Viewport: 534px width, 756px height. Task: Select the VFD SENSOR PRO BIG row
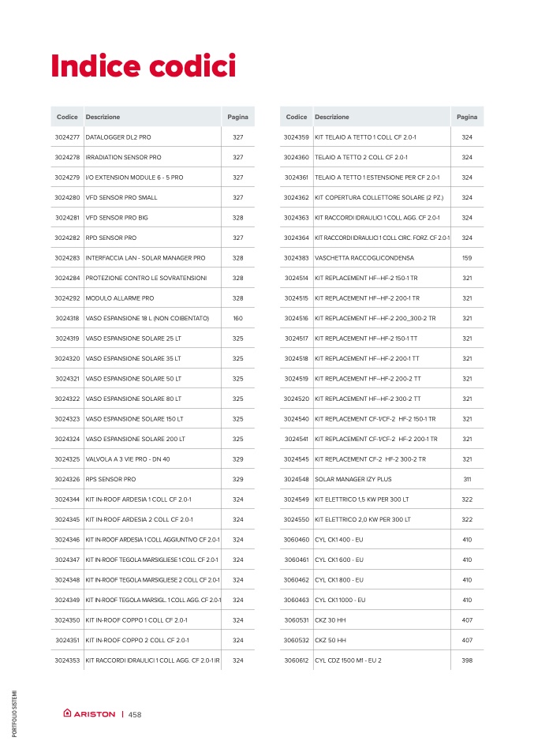(153, 218)
